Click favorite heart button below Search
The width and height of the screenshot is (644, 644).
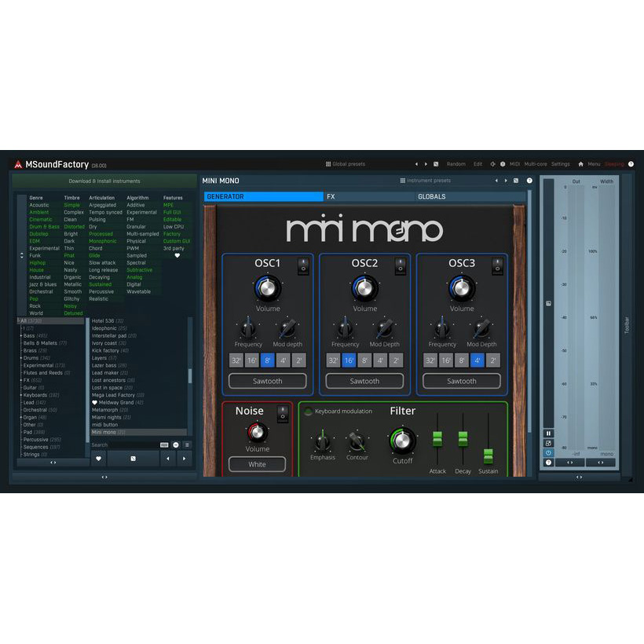tap(99, 459)
